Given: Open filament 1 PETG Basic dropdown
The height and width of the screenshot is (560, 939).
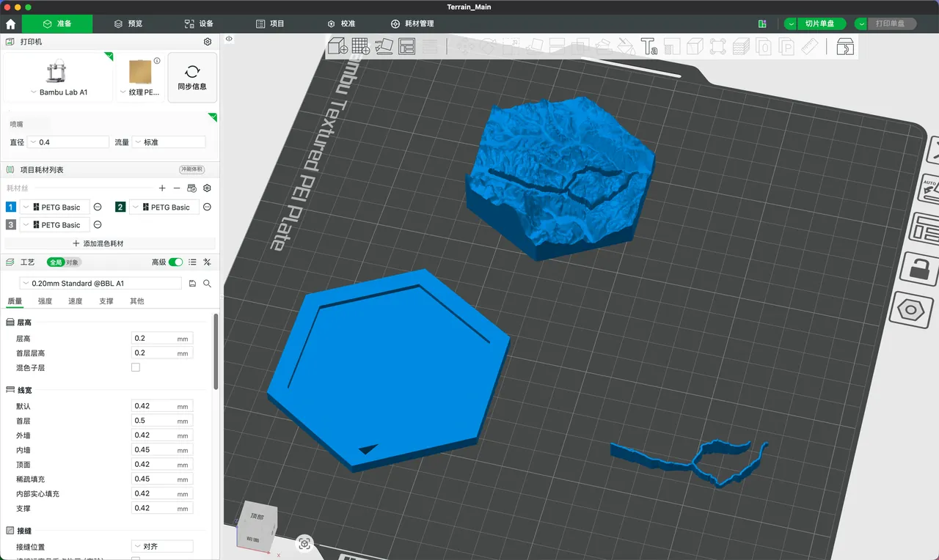Looking at the screenshot, I should point(55,207).
